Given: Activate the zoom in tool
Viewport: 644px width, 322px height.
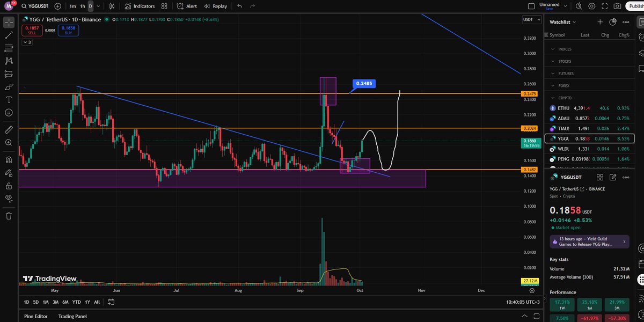Looking at the screenshot, I should pos(9,143).
